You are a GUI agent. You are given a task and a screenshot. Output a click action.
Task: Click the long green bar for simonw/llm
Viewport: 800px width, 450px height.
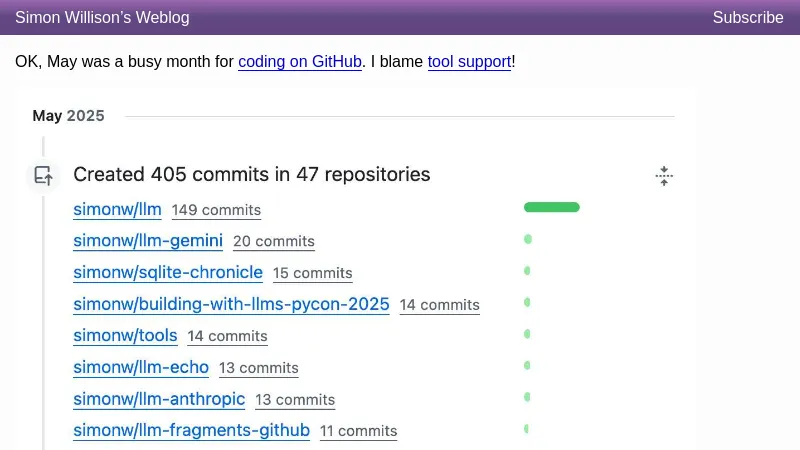pyautogui.click(x=552, y=207)
